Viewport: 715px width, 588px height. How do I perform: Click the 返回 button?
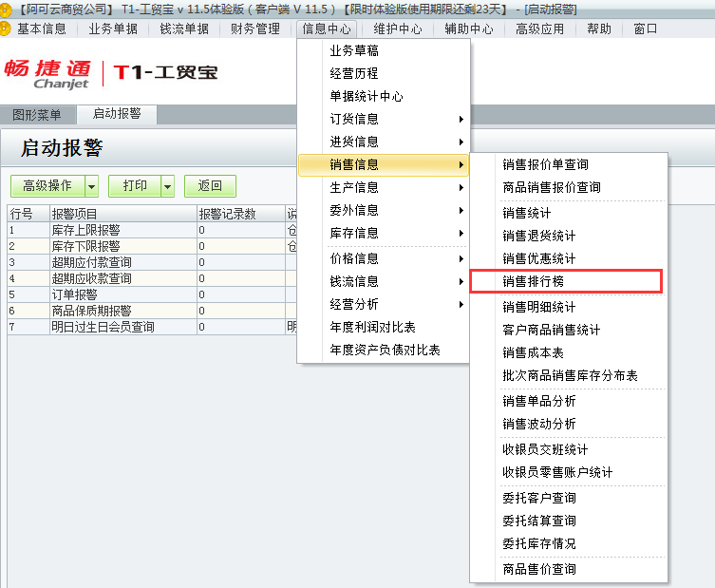tap(210, 186)
